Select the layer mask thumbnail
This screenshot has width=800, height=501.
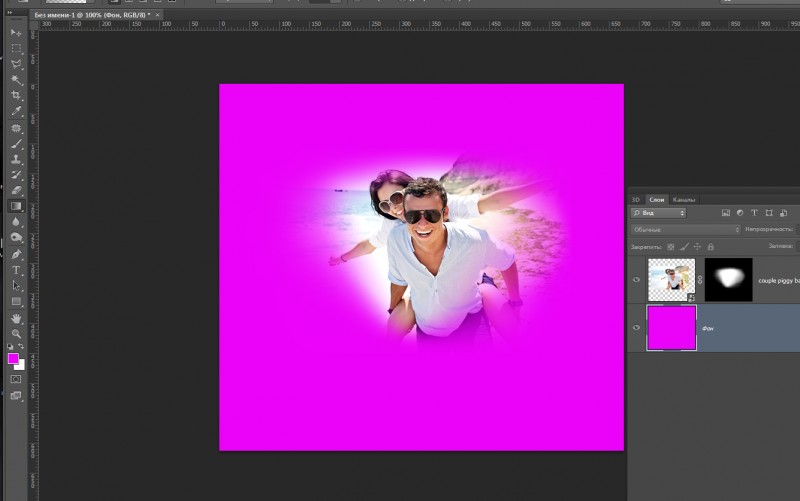[x=728, y=280]
